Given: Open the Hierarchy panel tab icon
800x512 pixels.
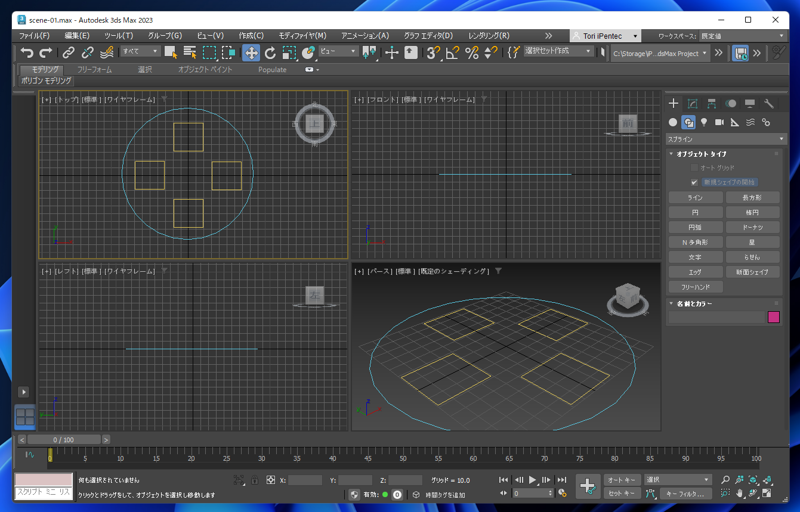Looking at the screenshot, I should (711, 104).
